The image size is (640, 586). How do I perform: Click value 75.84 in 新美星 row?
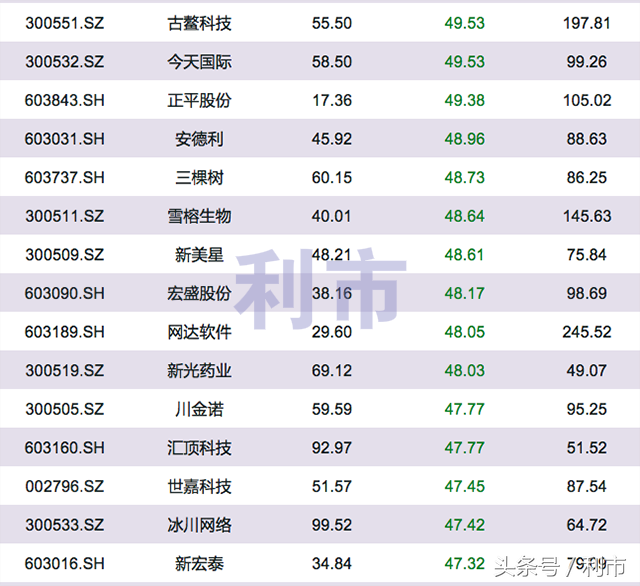[587, 255]
